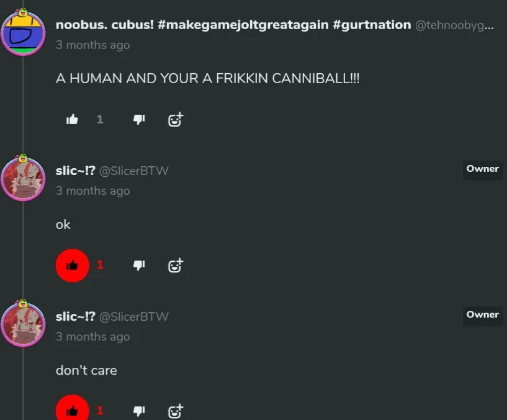
Task: Open slic~!? avatar on the "ok" comment
Action: 23,178
